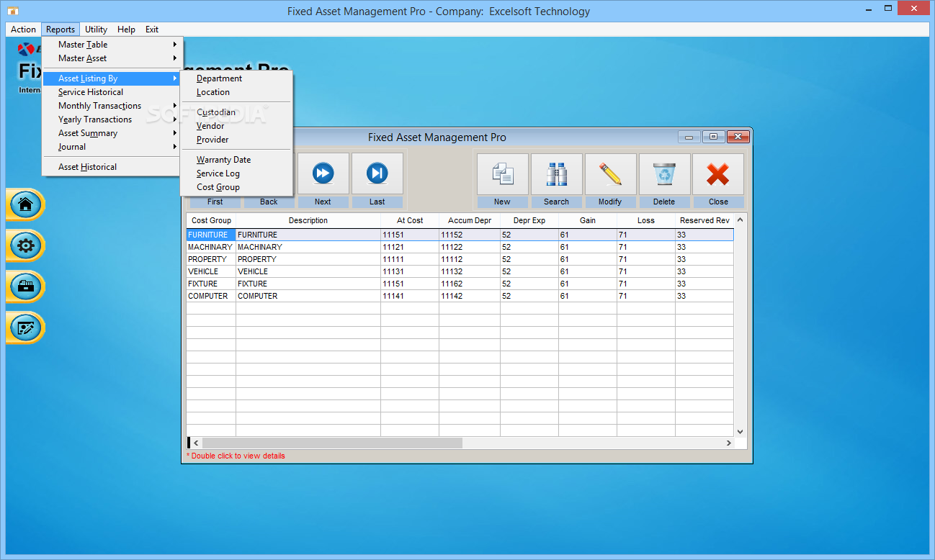Select Service Log listing option
Image resolution: width=935 pixels, height=560 pixels.
[x=236, y=173]
